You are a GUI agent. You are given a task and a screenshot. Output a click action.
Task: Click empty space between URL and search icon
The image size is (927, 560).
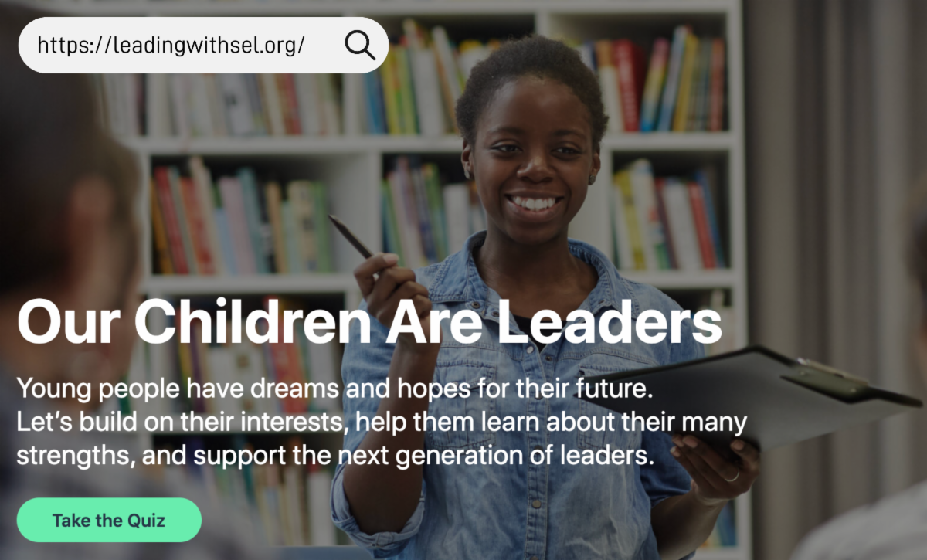pyautogui.click(x=324, y=46)
